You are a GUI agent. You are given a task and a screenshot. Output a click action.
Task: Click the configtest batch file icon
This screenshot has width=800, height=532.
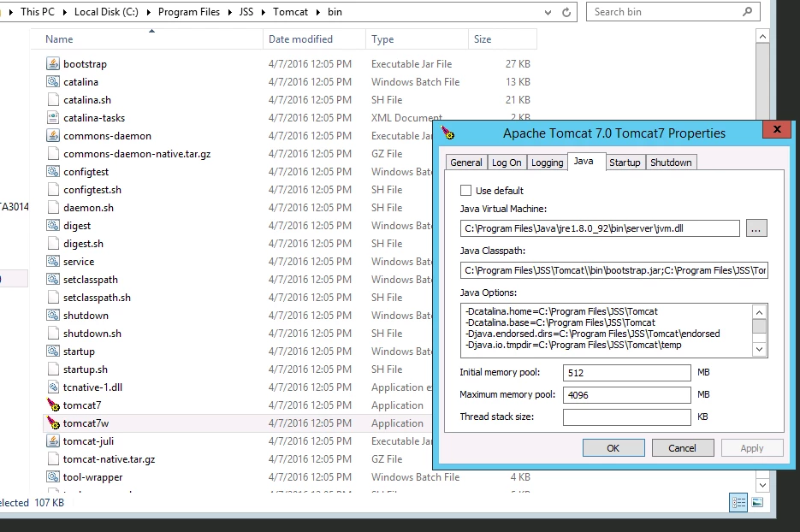point(53,171)
